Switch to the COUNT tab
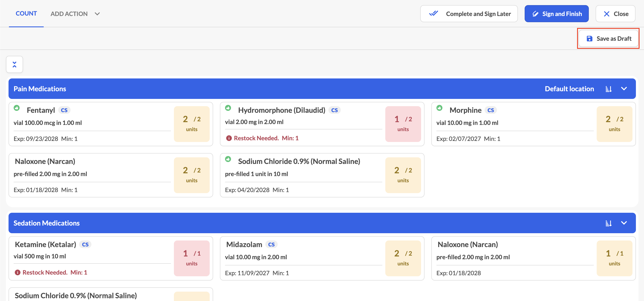Screen dimensions: 644x301 click(26, 13)
